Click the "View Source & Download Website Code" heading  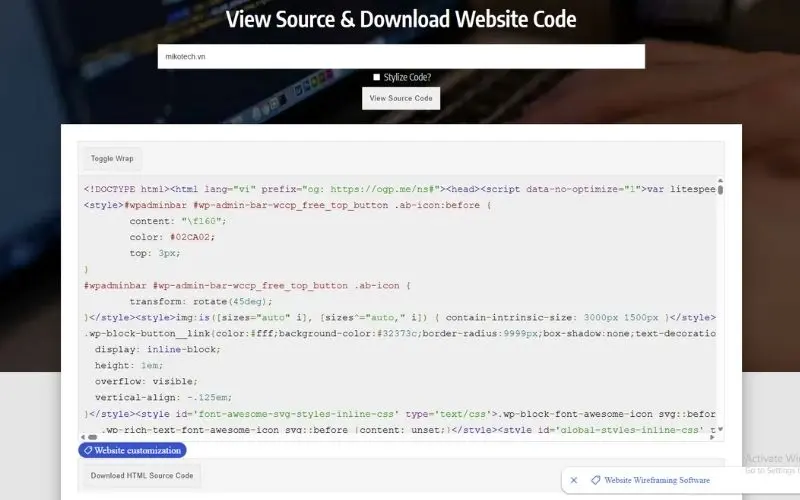[x=400, y=19]
